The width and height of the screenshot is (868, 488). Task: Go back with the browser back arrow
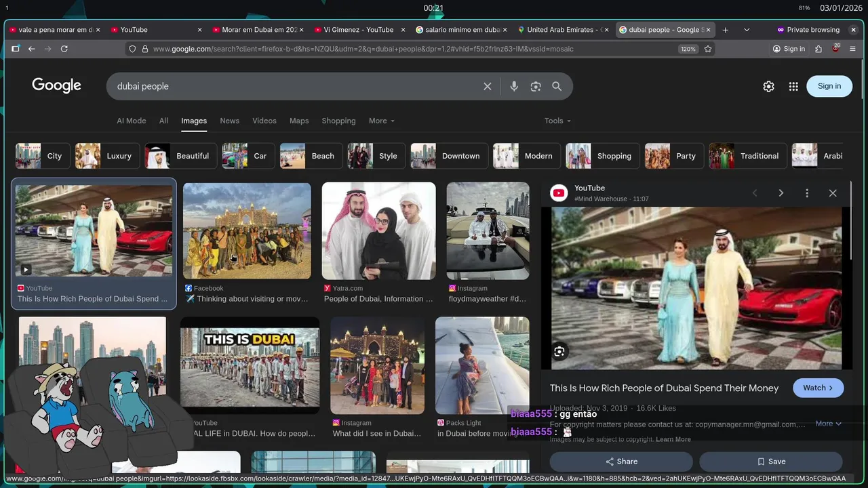[x=31, y=49]
